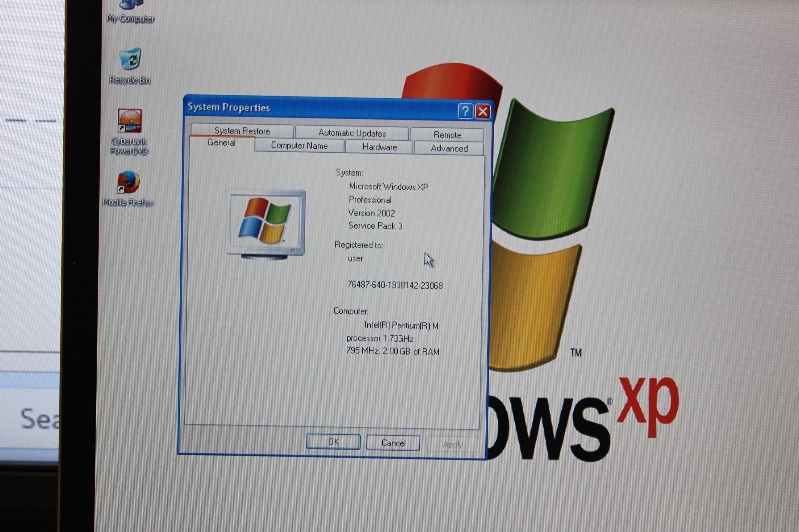
Task: Click the Cancel button
Action: coord(393,443)
